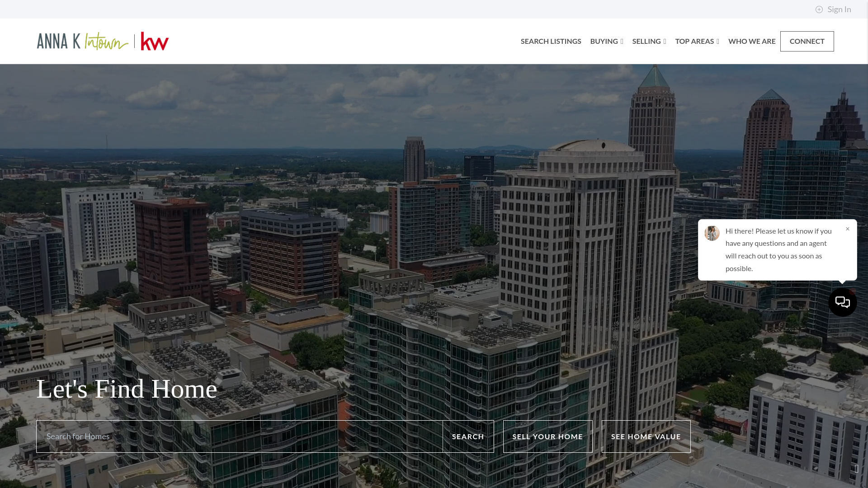868x488 pixels.
Task: Go to Who We Are page
Action: [752, 41]
